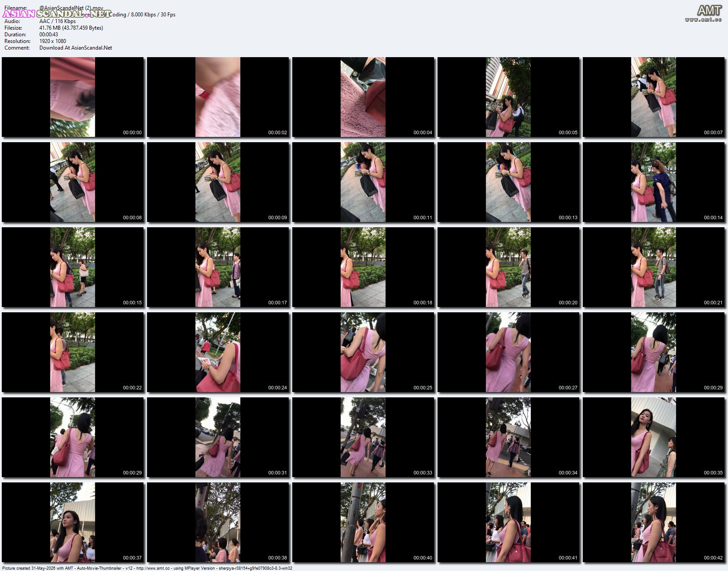Screen dimensions: 728x571
Task: Click the "Picture created 31-May-2026 with AMT" footer line
Action: [147, 568]
